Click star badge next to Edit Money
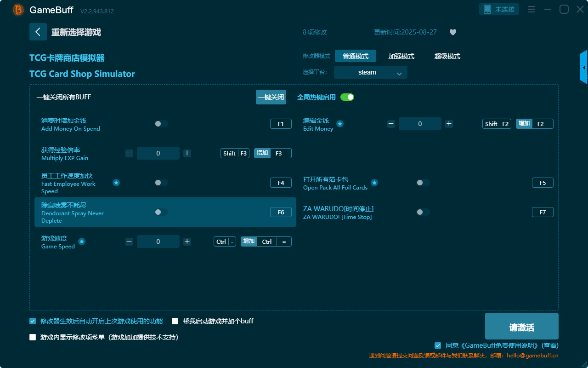Viewport: 588px width, 368px height. (340, 124)
